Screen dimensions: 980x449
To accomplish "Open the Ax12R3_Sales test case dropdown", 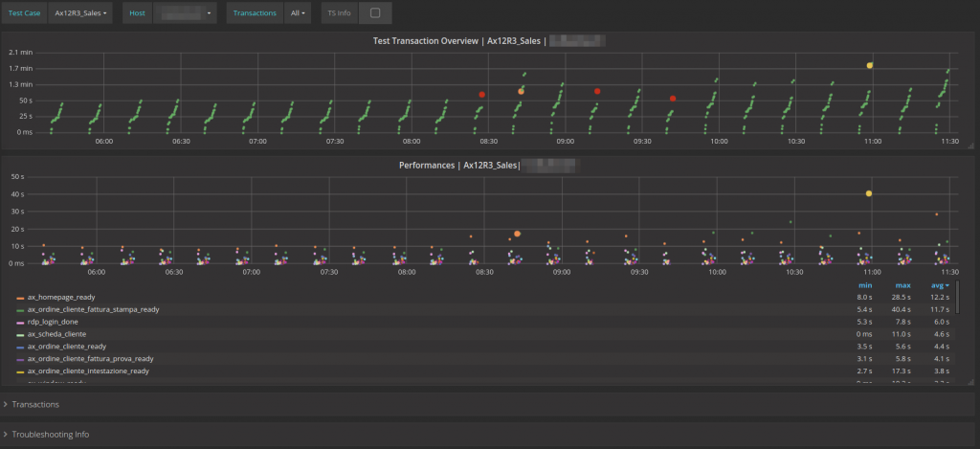I will pos(81,13).
